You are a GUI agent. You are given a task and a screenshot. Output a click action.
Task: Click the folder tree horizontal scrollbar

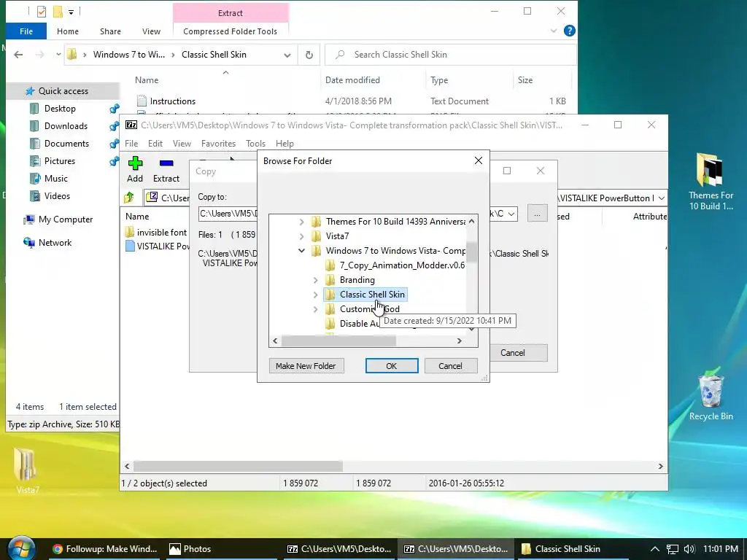click(338, 341)
